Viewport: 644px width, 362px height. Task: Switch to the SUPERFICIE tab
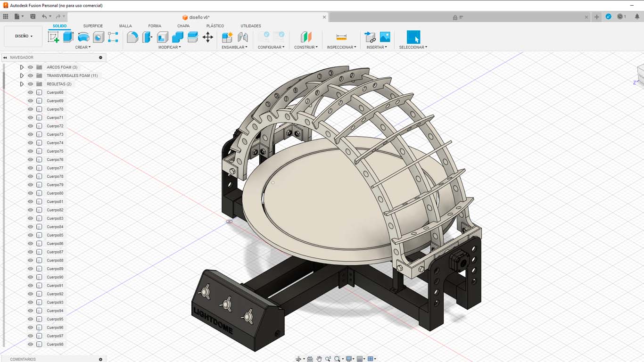tap(93, 26)
